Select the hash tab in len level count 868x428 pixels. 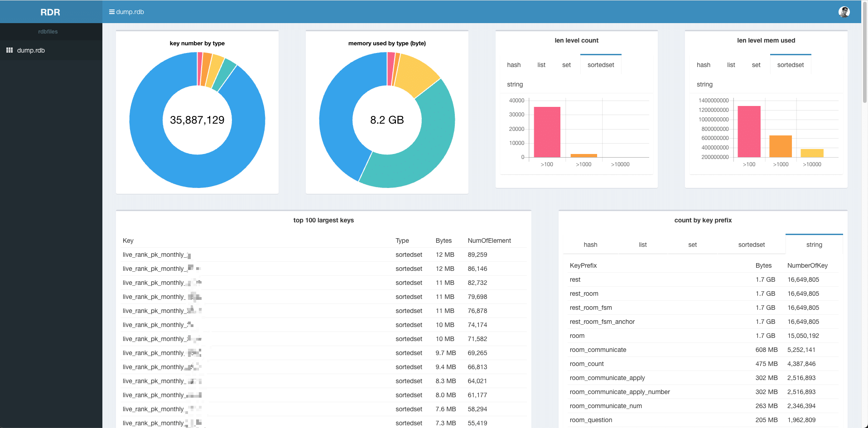514,65
